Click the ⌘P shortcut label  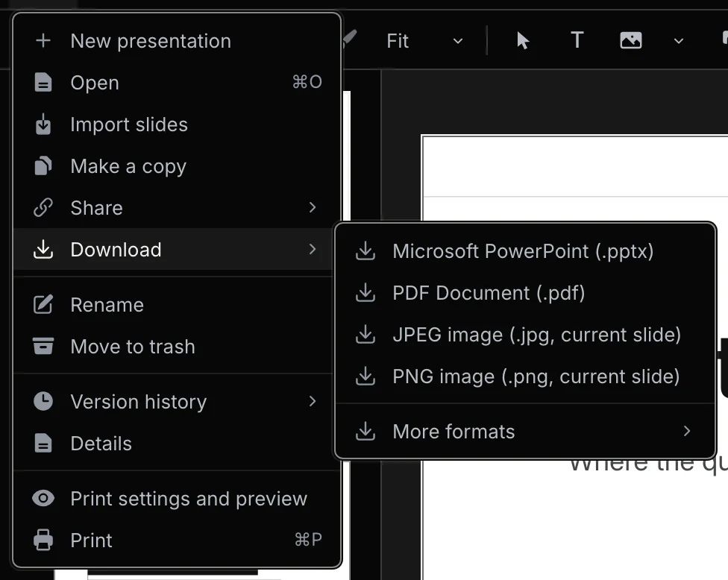[308, 540]
